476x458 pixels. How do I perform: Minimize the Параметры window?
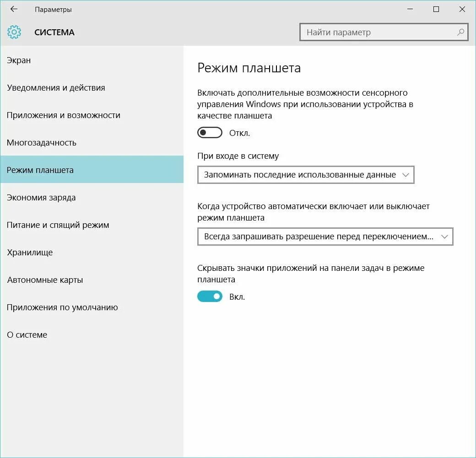pyautogui.click(x=410, y=9)
